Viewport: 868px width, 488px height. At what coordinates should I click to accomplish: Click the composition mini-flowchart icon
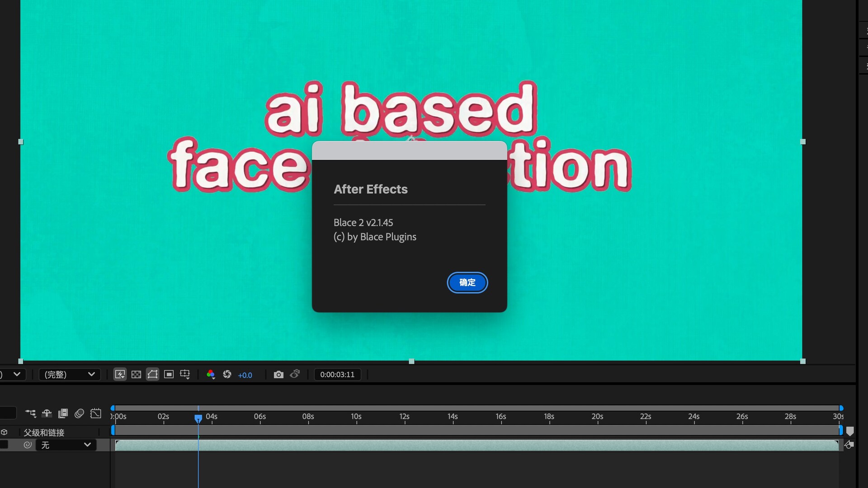point(30,413)
